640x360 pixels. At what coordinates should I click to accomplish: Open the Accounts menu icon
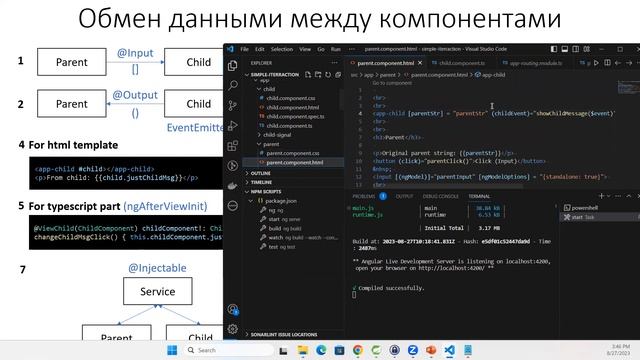[x=233, y=309]
